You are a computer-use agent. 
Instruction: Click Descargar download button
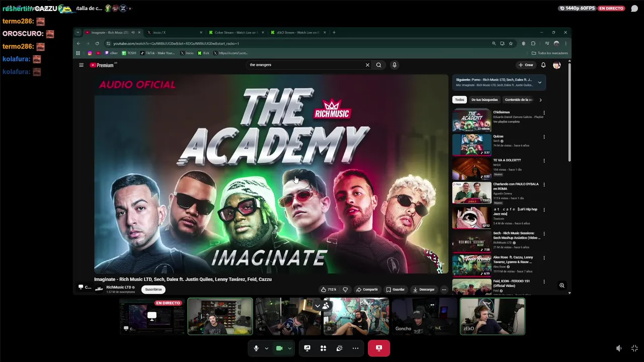(x=424, y=289)
